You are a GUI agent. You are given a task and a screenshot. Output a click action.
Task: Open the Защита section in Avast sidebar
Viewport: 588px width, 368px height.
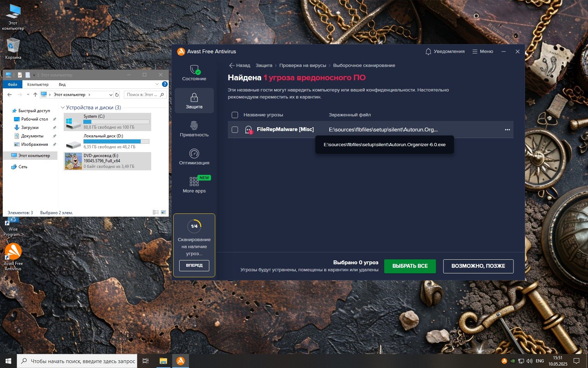tap(194, 101)
